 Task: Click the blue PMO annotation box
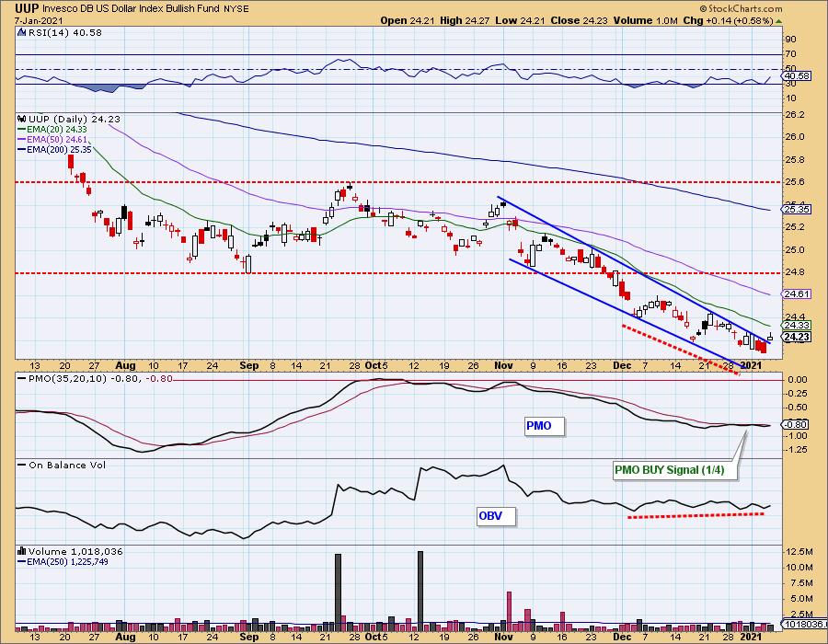[545, 426]
